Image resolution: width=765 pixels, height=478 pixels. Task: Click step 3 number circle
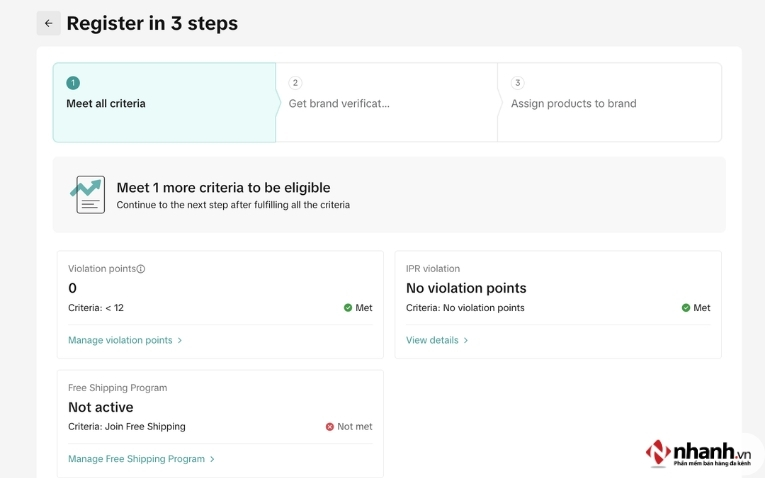coord(517,83)
